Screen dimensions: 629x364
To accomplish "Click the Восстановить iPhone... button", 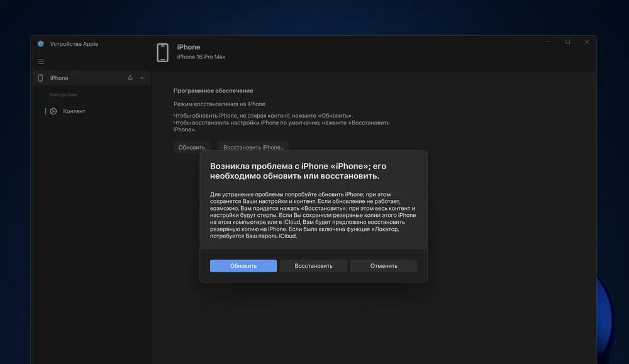I will (253, 147).
